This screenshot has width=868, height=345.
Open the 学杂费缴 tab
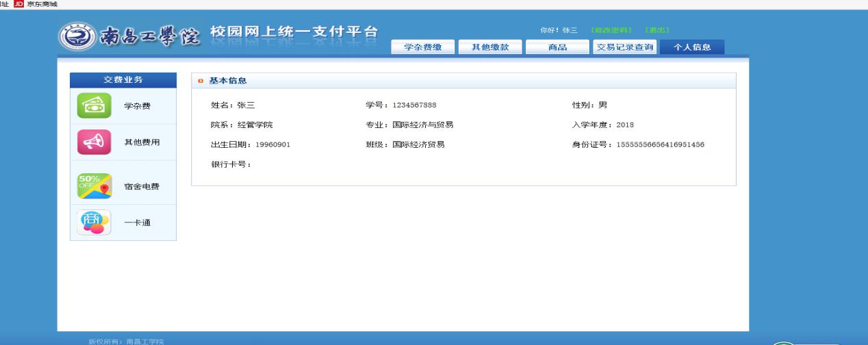[x=422, y=47]
